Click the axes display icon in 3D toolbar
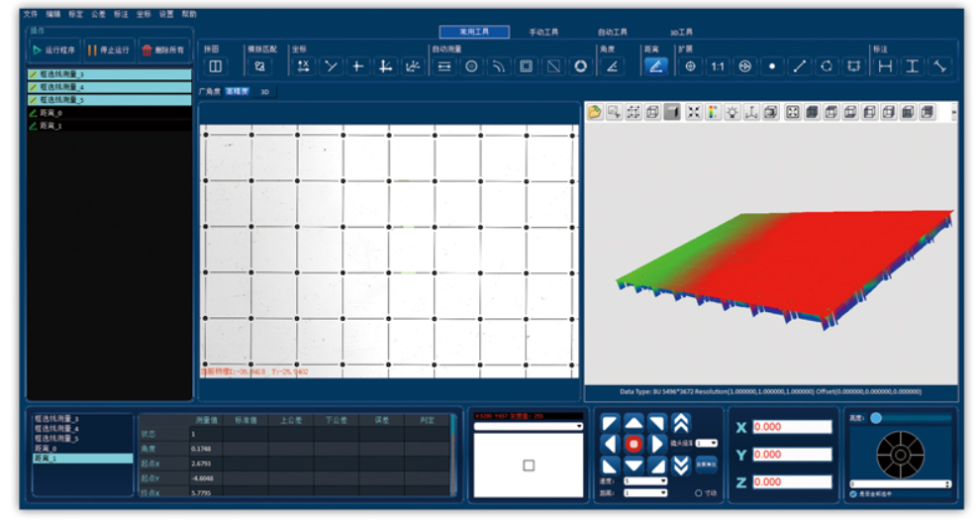 [x=751, y=112]
